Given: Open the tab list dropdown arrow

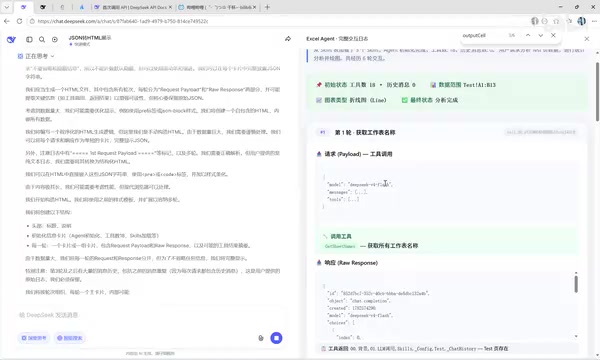Looking at the screenshot, I should pos(7,7).
